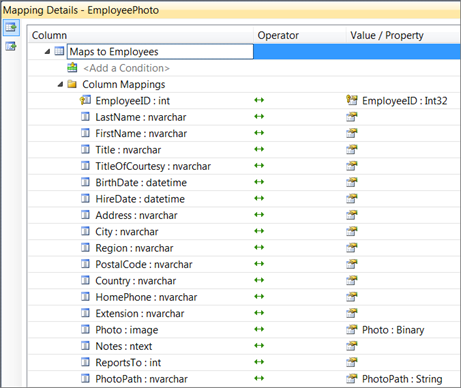Select Map Entity to Tables view icon
The height and width of the screenshot is (388, 461).
coord(11,27)
